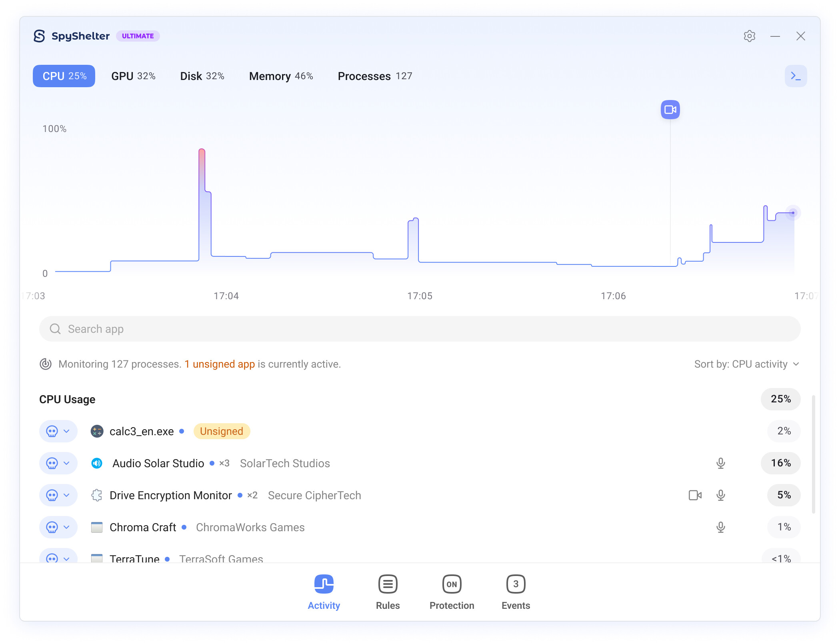Click the 1% usage for Chroma Craft
This screenshot has width=840, height=644.
[784, 527]
